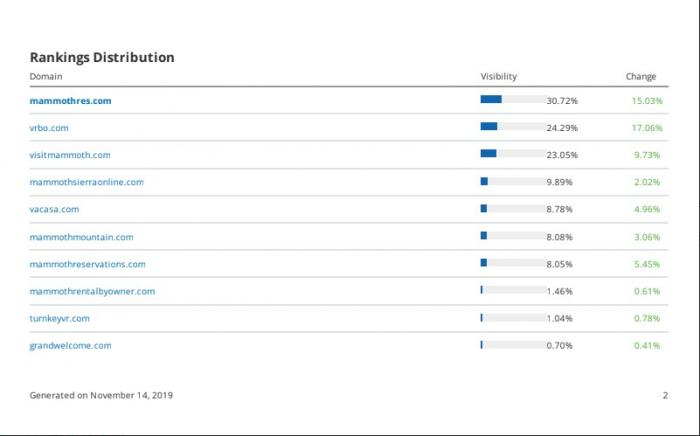Select the 8.05% visibility value

click(x=559, y=264)
